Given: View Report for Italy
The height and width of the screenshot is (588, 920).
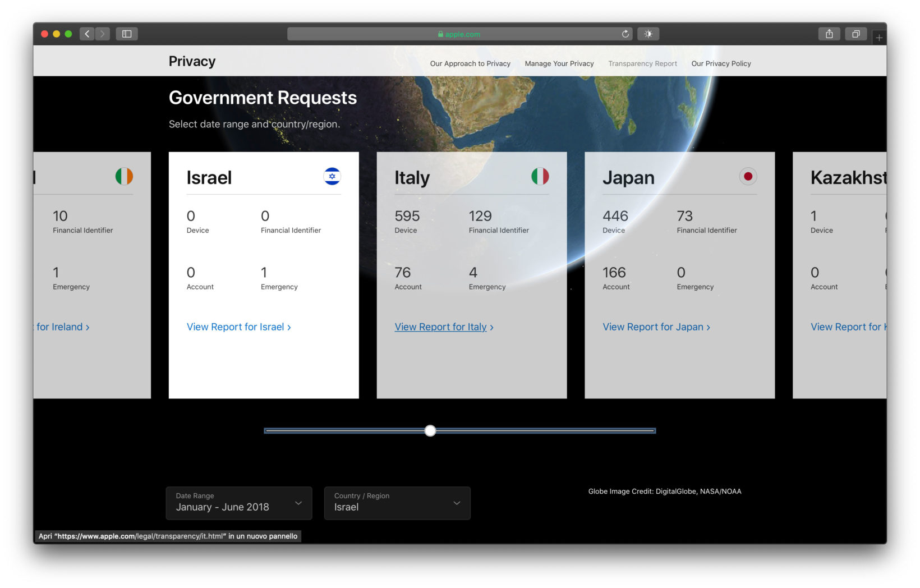Looking at the screenshot, I should point(444,327).
